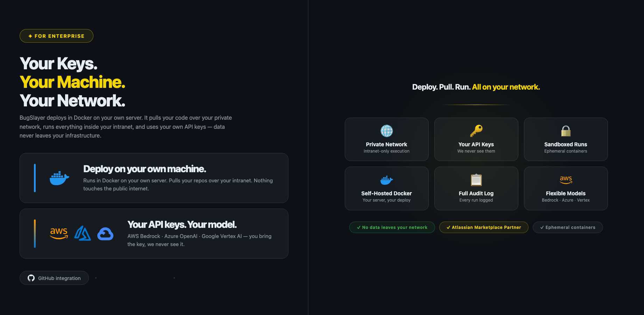Select the Atlassian Marketplace Partner badge

click(484, 227)
